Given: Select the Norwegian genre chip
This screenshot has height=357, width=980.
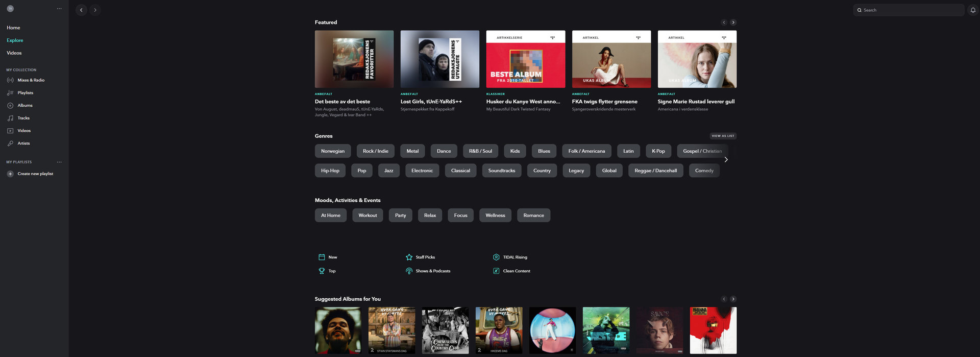Looking at the screenshot, I should 333,151.
